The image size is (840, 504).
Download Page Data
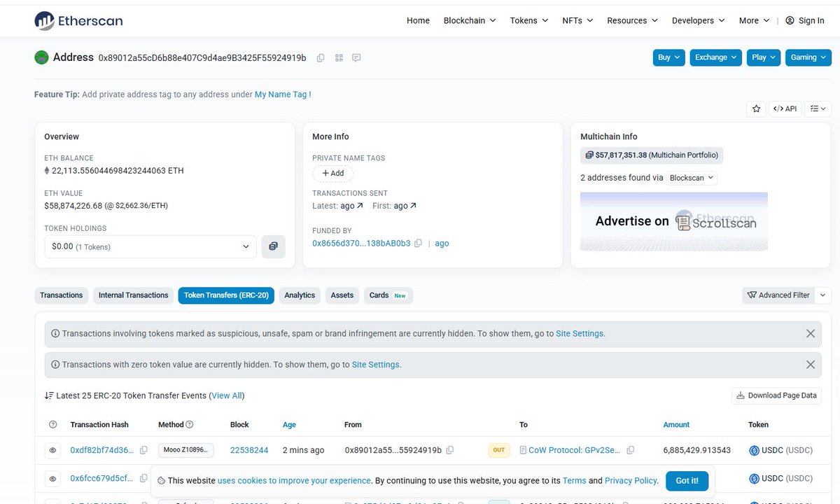(777, 395)
